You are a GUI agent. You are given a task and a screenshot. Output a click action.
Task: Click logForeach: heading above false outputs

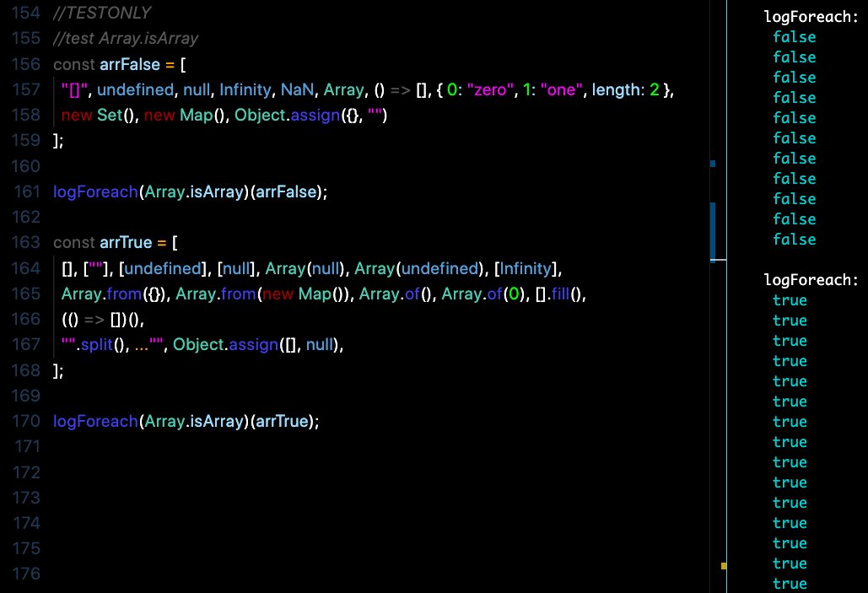pyautogui.click(x=811, y=17)
